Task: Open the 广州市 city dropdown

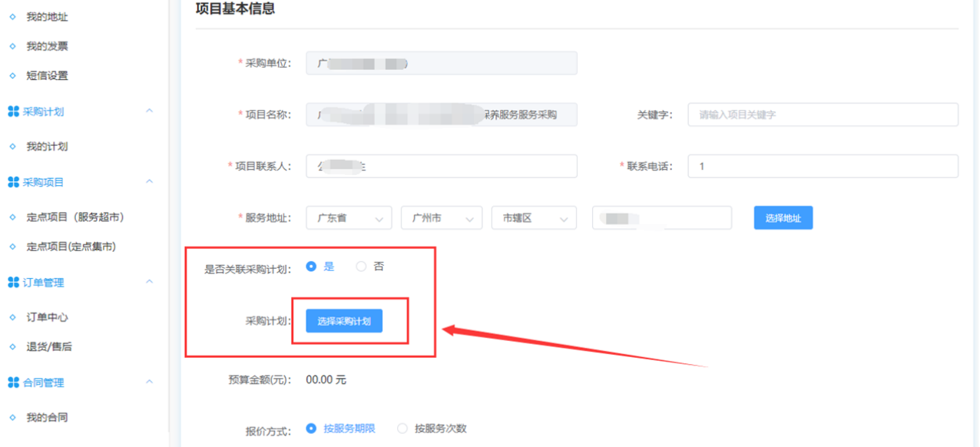Action: [x=441, y=218]
